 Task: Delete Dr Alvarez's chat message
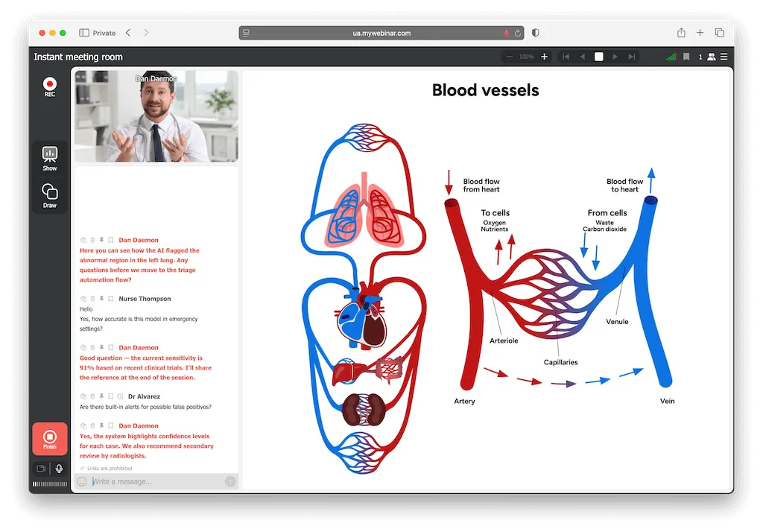(92, 396)
